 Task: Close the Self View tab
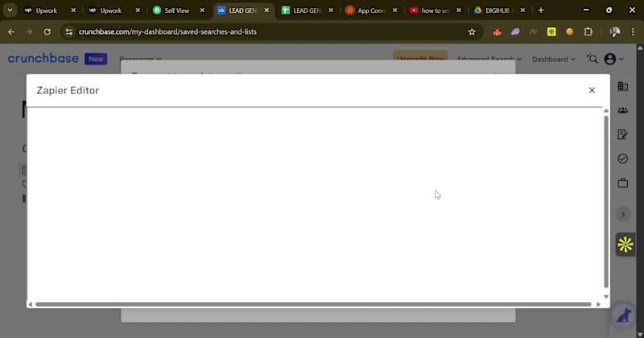point(202,10)
